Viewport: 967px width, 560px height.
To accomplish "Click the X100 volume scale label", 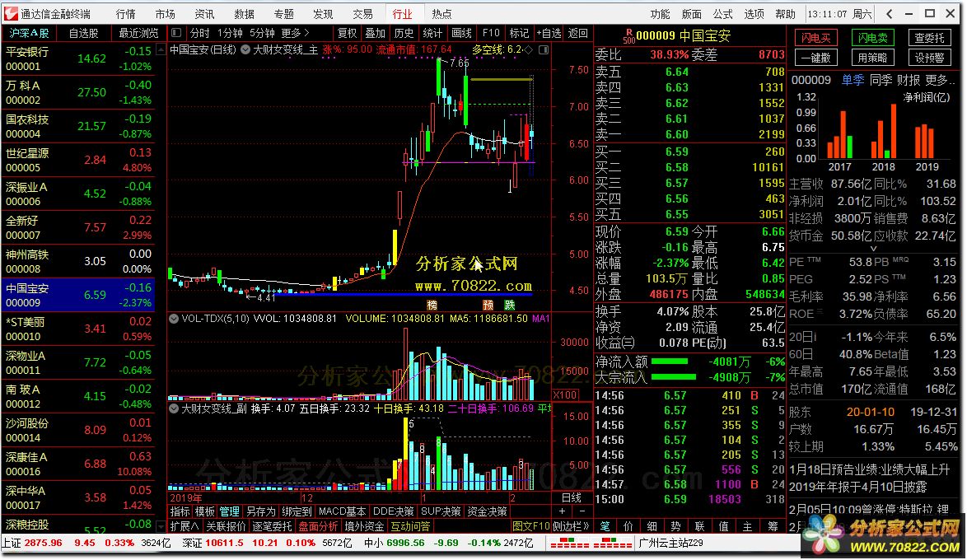I will pyautogui.click(x=566, y=394).
